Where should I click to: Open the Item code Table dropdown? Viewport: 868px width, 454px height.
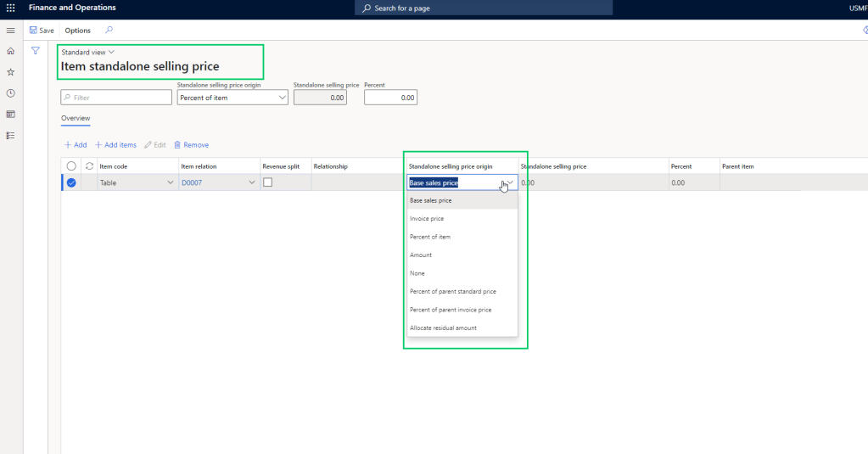[x=171, y=182]
